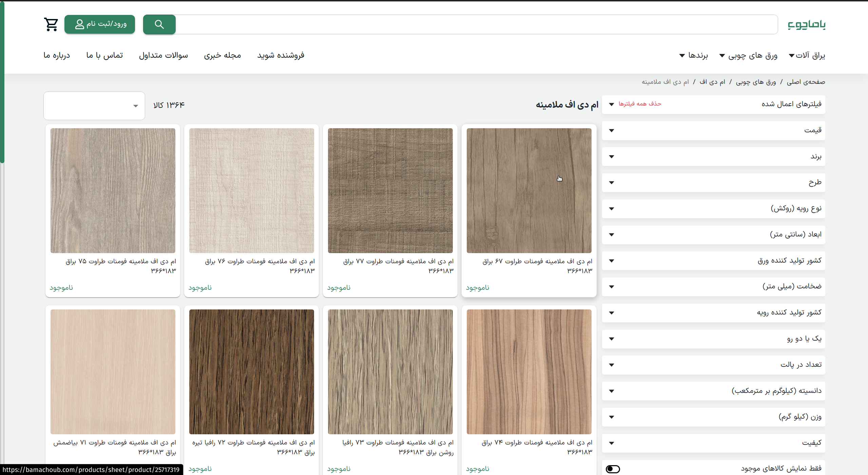The width and height of the screenshot is (868, 475).
Task: Toggle فقط نمایش کالاهای موجود switch
Action: point(613,469)
